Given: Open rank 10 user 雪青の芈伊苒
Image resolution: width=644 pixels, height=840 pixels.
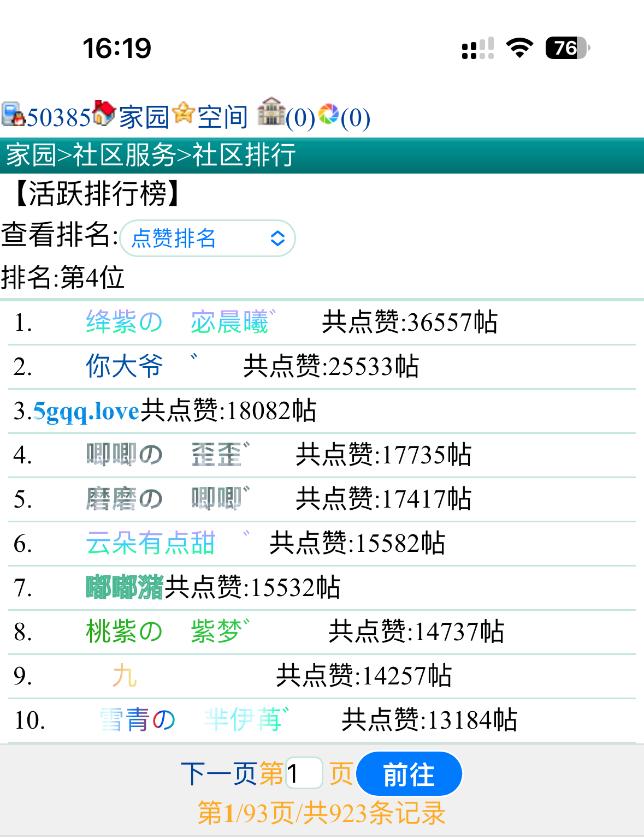Looking at the screenshot, I should (194, 720).
